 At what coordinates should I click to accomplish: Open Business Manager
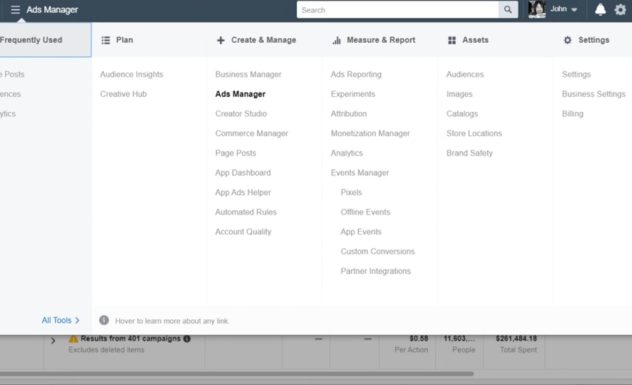[x=248, y=74]
